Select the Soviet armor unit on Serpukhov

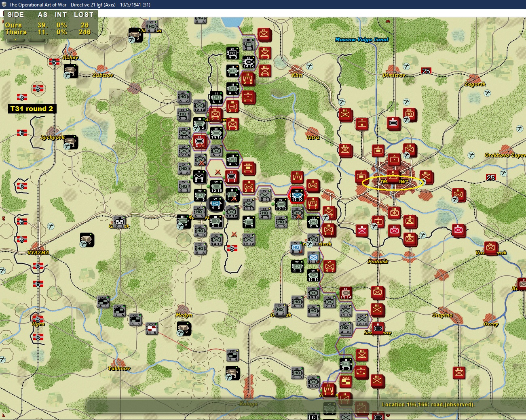click(x=378, y=328)
